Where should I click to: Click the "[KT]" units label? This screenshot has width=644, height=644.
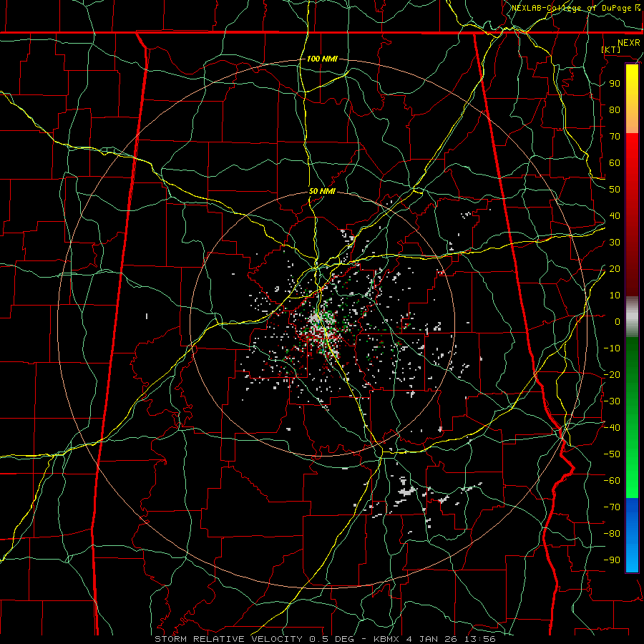pos(611,49)
